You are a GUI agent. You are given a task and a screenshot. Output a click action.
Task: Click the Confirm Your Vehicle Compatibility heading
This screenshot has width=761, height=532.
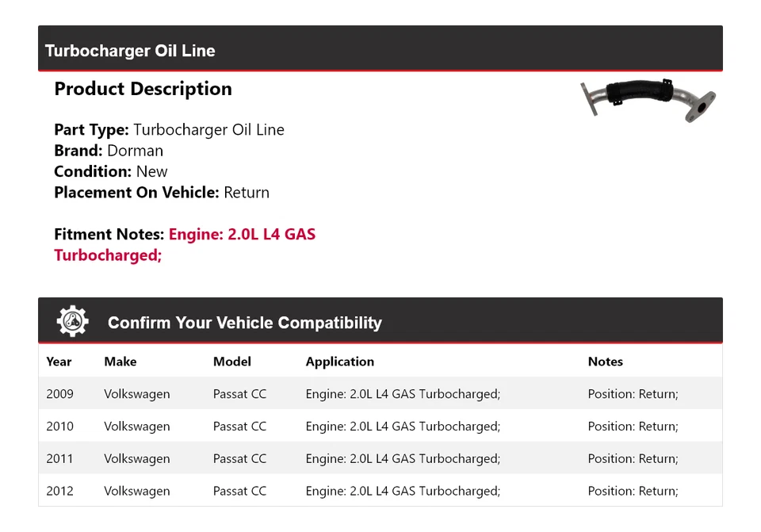[244, 323]
